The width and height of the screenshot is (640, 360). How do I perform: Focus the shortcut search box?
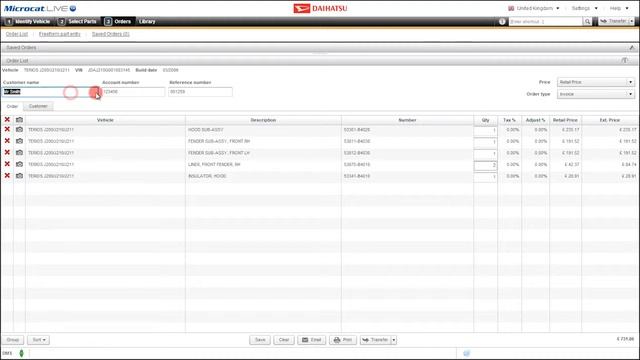(x=545, y=21)
